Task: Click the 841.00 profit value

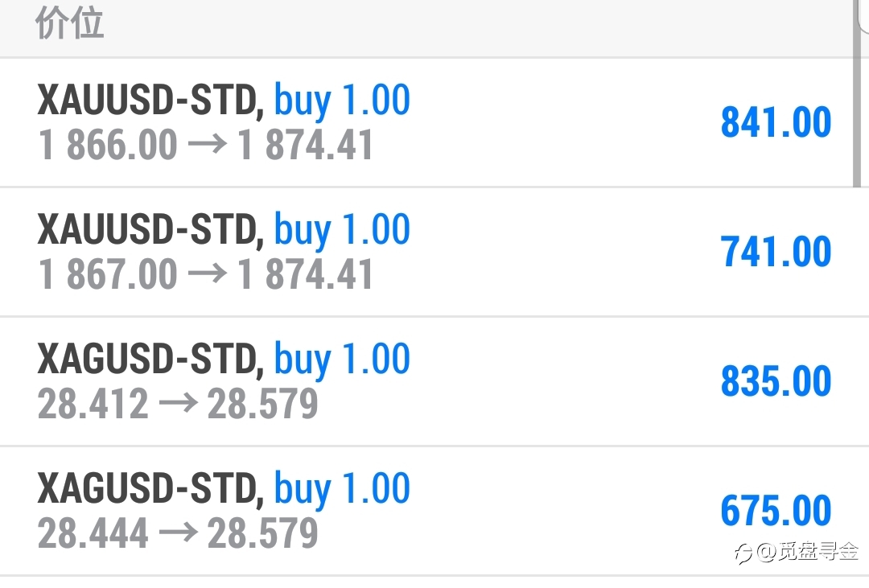Action: coord(776,122)
